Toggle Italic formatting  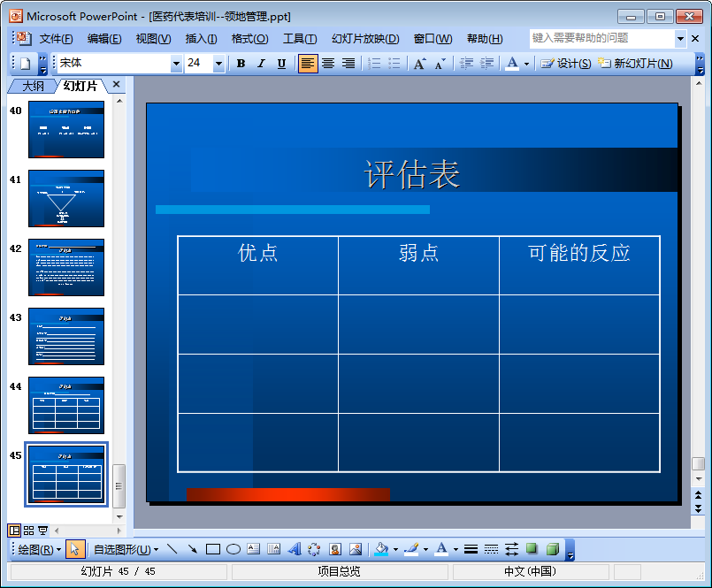[261, 64]
